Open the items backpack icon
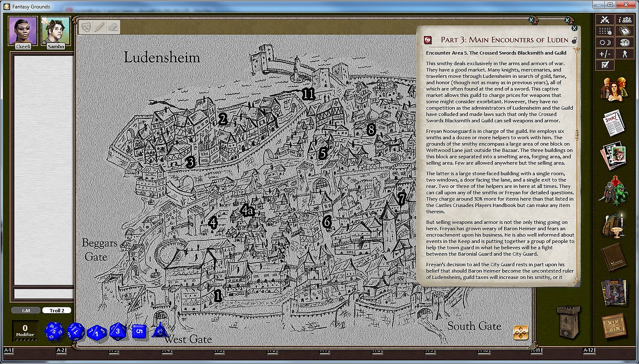Image resolution: width=639 pixels, height=364 pixels. tap(613, 225)
